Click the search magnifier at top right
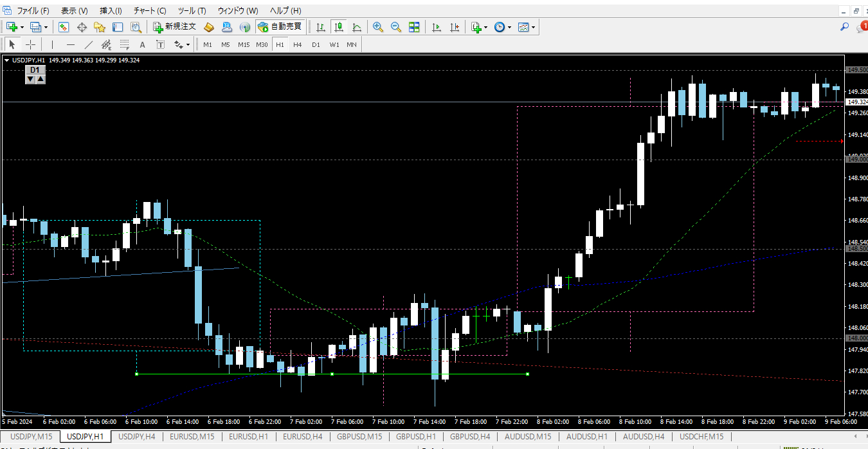Screen dimensions: 868x449 pyautogui.click(x=845, y=27)
